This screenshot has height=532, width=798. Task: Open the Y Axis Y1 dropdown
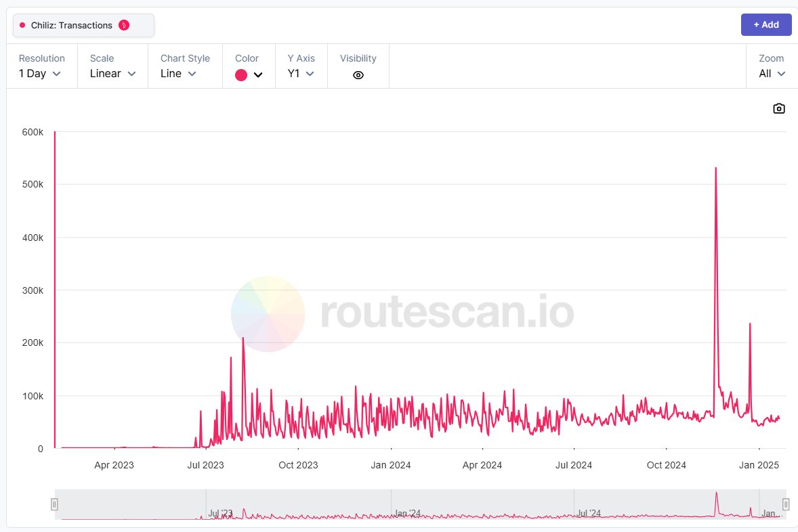click(x=301, y=73)
